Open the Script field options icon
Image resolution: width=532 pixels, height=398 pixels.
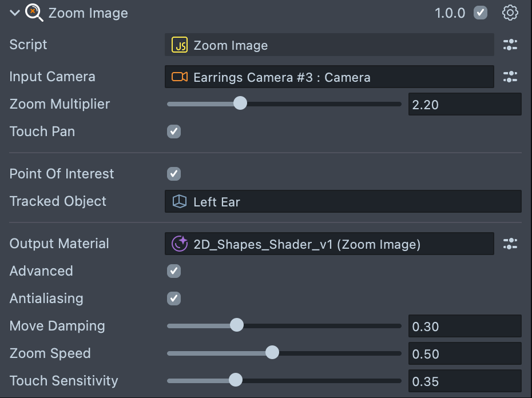(x=510, y=45)
